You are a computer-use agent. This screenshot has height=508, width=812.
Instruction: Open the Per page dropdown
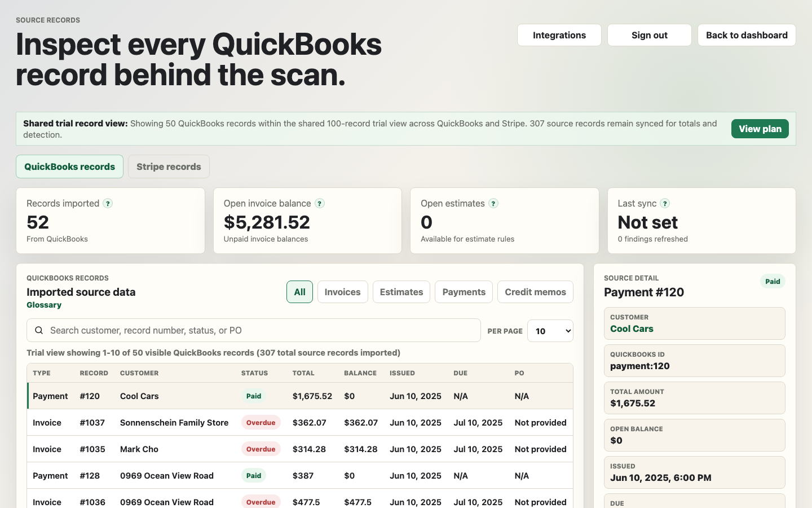click(x=550, y=331)
